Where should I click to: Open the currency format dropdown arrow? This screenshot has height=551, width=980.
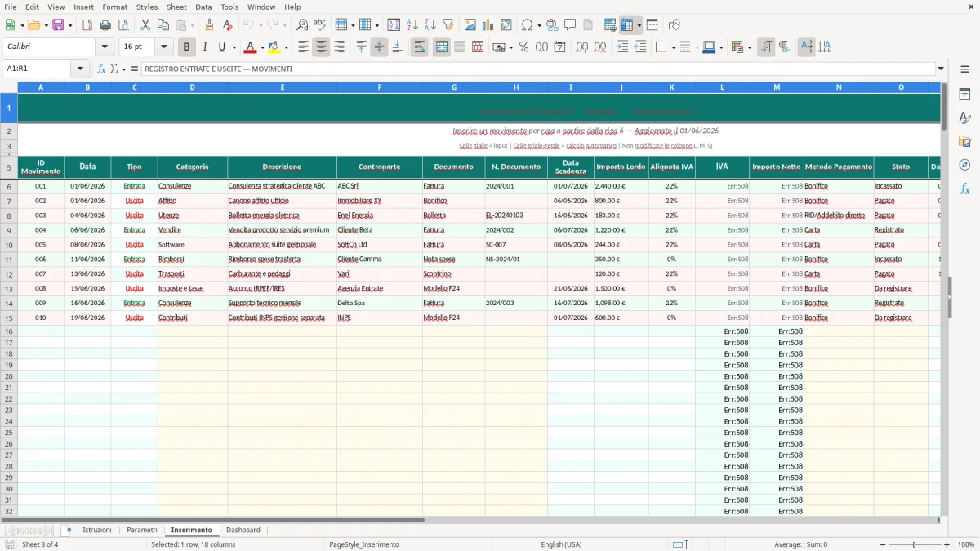pyautogui.click(x=510, y=47)
